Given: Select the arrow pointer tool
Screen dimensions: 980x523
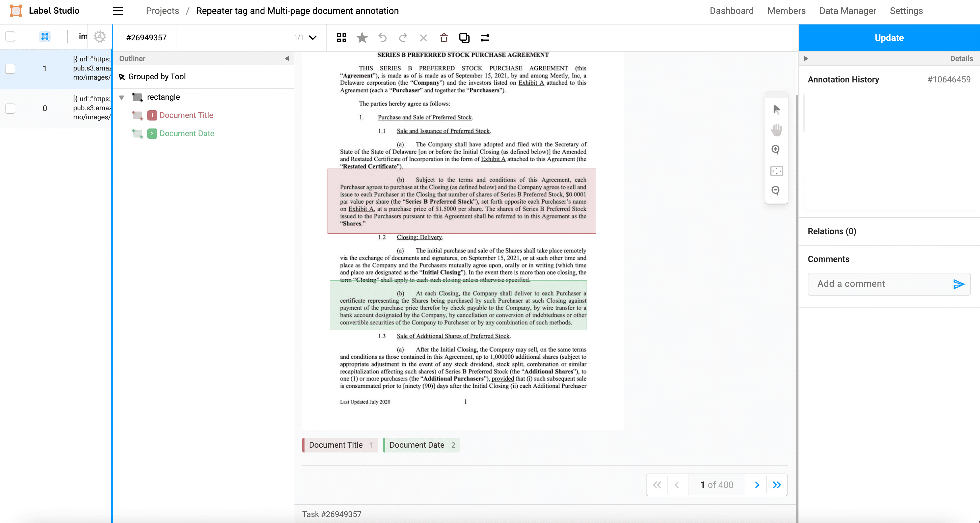Looking at the screenshot, I should (x=776, y=110).
